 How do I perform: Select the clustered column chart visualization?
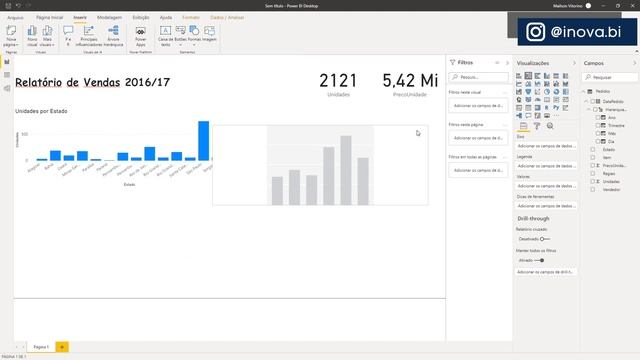547,76
